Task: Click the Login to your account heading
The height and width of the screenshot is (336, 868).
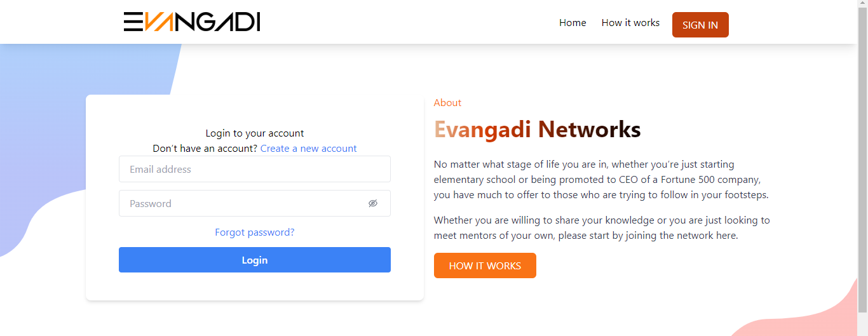Action: tap(255, 133)
